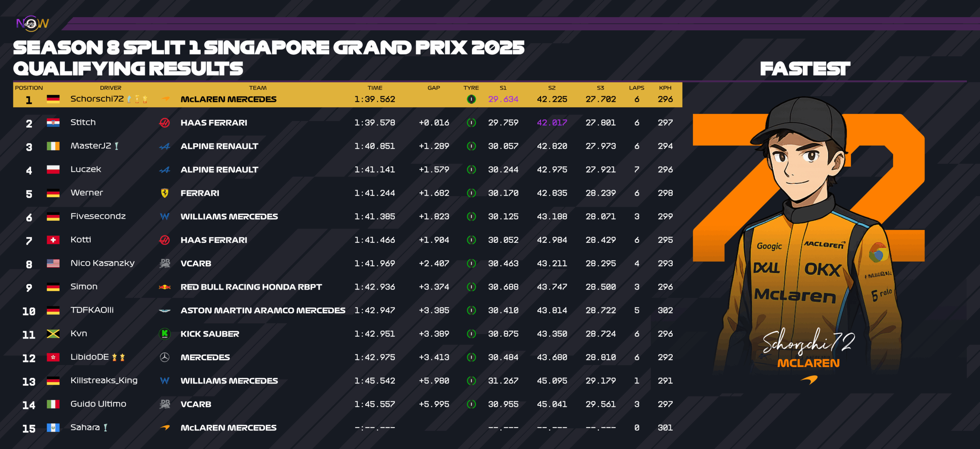The width and height of the screenshot is (980, 449).
Task: Click the tyre indicator in Schorschi72's row
Action: (471, 99)
